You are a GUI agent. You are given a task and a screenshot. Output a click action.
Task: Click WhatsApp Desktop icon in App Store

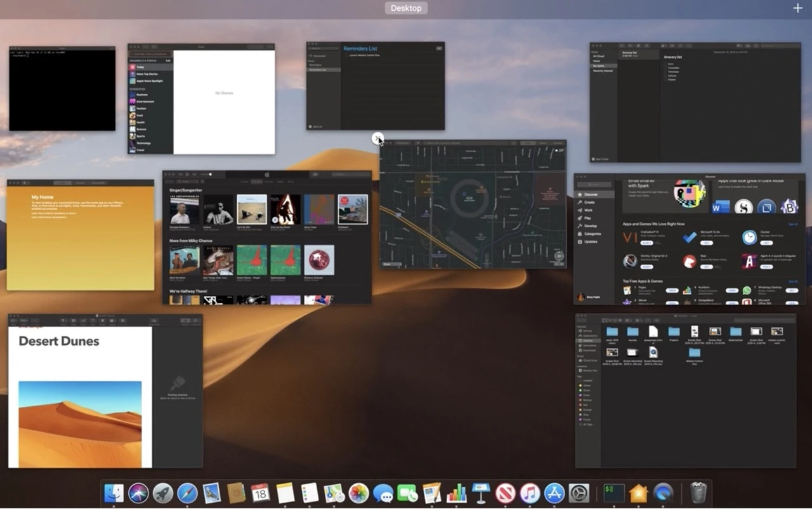(747, 290)
